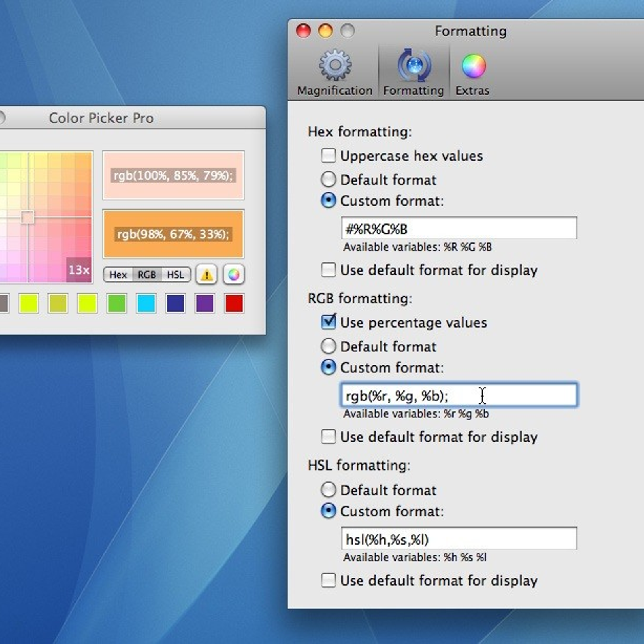644x644 pixels.
Task: Switch color display to RGB
Action: click(x=147, y=275)
